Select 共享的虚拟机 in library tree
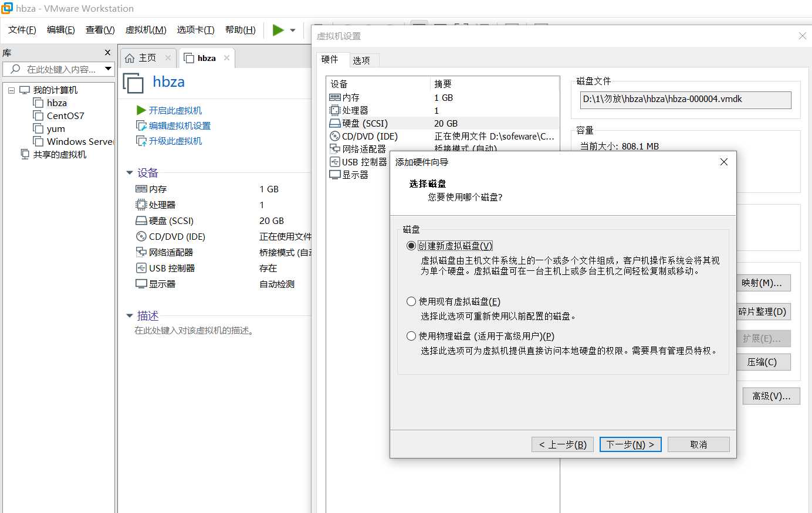The image size is (812, 513). click(59, 154)
